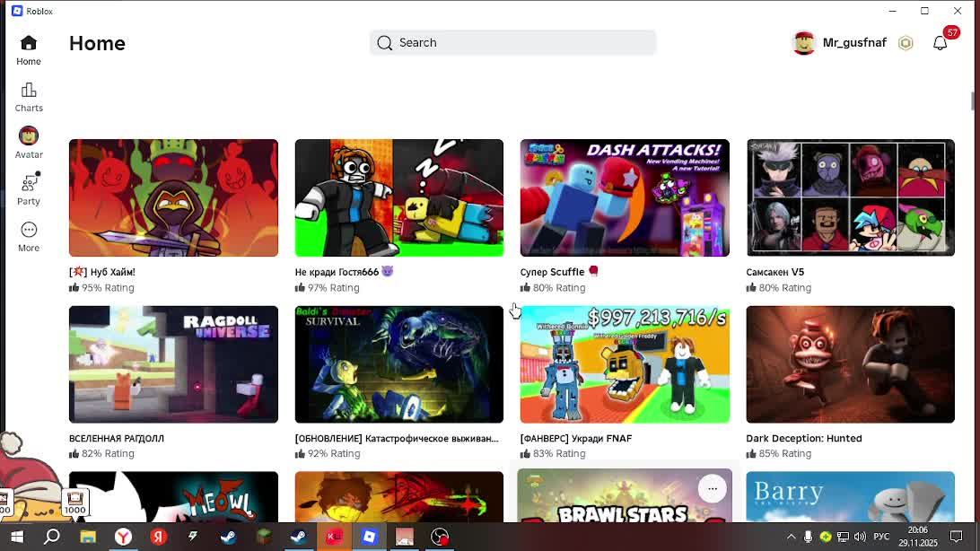Image resolution: width=980 pixels, height=551 pixels.
Task: Open the Barry game thumbnail
Action: (850, 496)
